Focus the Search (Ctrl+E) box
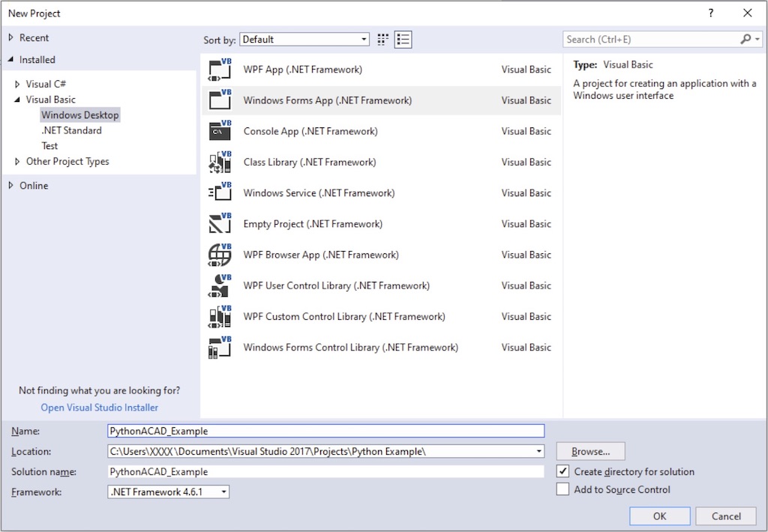 point(652,39)
